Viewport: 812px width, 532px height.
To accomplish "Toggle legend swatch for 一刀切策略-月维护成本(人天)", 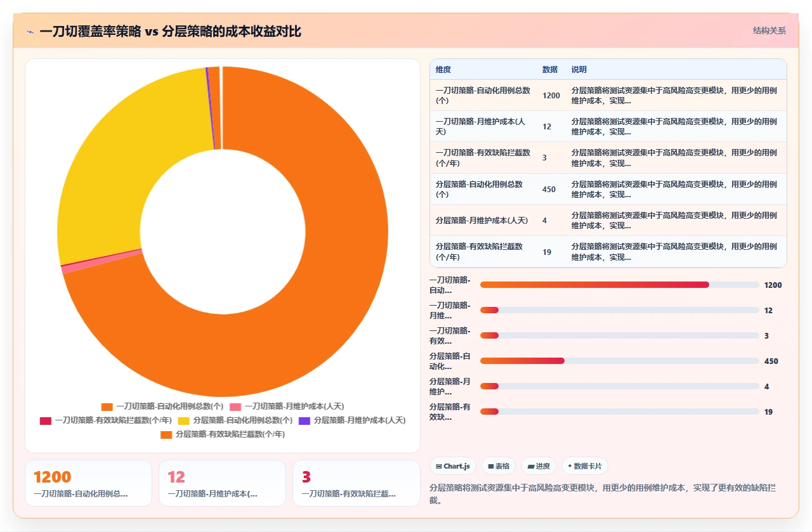I will coord(235,406).
